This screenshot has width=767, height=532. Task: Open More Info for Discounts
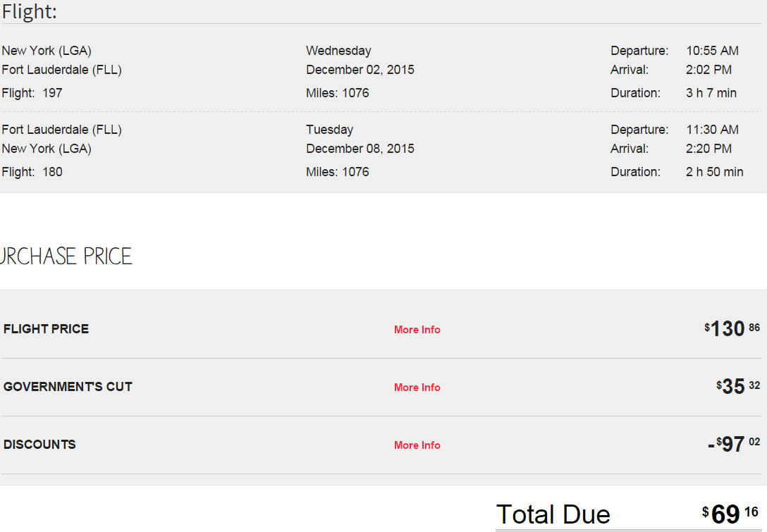point(417,445)
